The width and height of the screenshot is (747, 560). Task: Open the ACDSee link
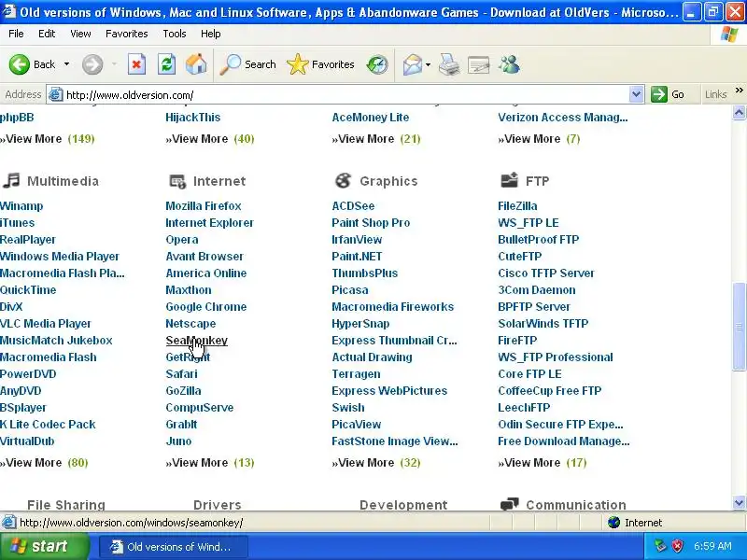353,206
